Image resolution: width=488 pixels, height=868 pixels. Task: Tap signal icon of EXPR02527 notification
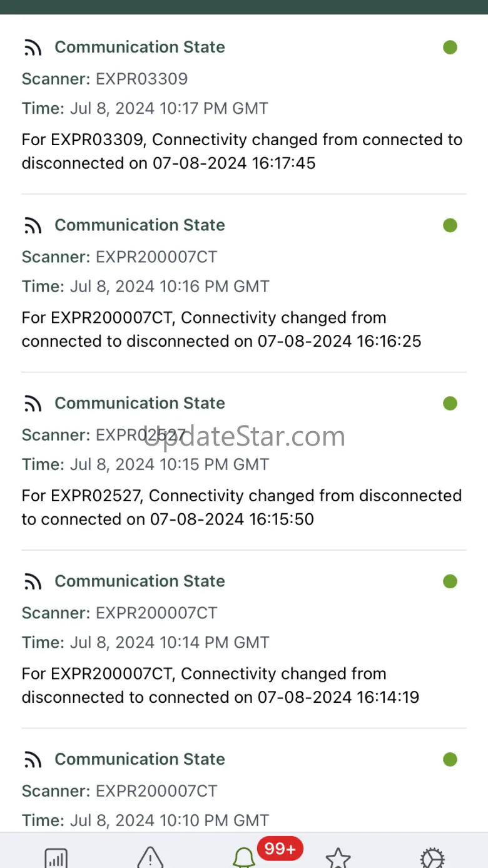point(33,404)
